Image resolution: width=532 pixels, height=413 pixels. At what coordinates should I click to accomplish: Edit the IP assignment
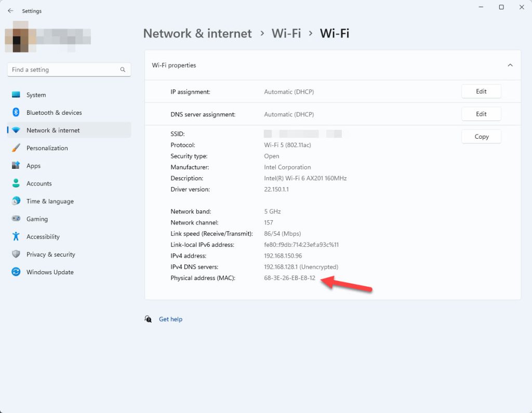pos(481,91)
